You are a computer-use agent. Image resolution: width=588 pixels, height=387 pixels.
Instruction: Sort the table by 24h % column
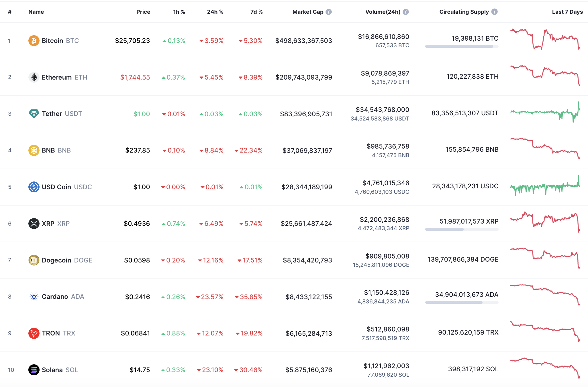click(215, 12)
